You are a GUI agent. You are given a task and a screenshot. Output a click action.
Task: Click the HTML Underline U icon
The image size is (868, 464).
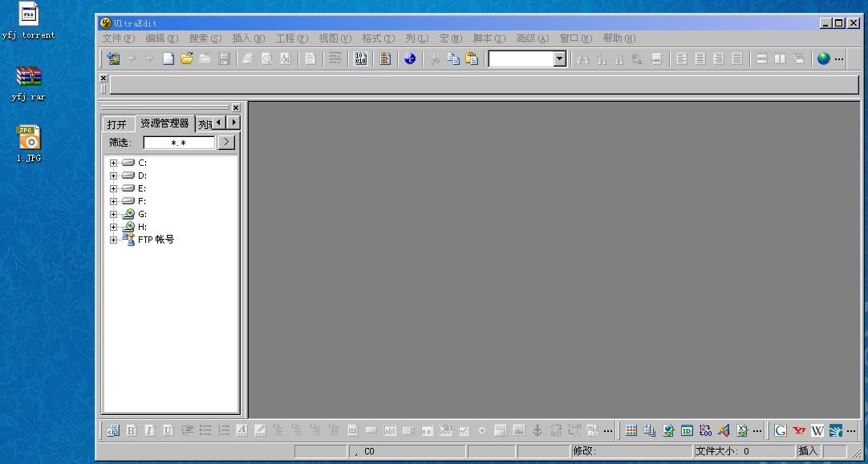[x=168, y=430]
